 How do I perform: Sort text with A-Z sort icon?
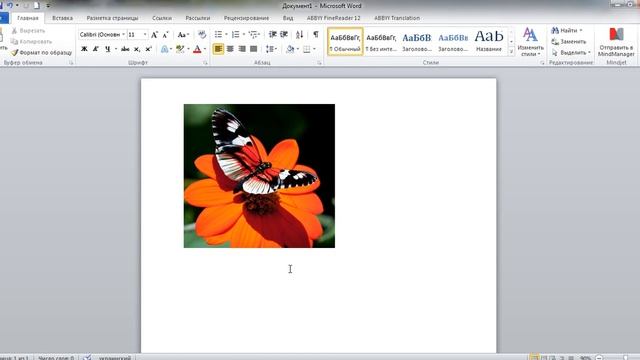(300, 35)
